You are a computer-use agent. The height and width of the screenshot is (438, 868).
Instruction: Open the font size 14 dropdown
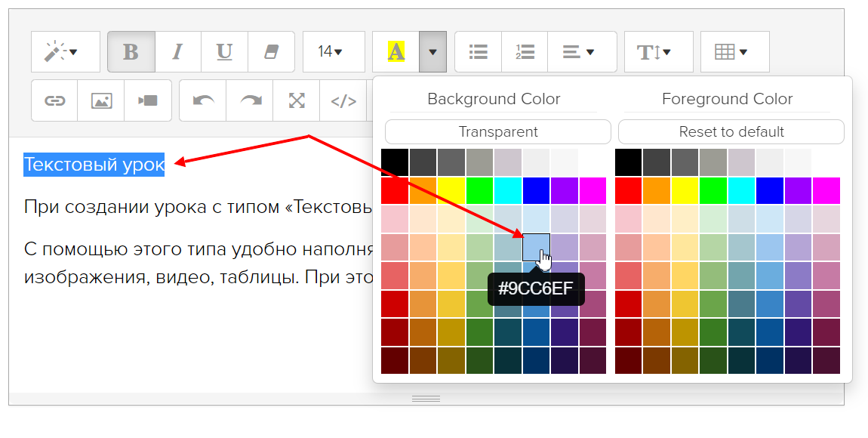330,52
